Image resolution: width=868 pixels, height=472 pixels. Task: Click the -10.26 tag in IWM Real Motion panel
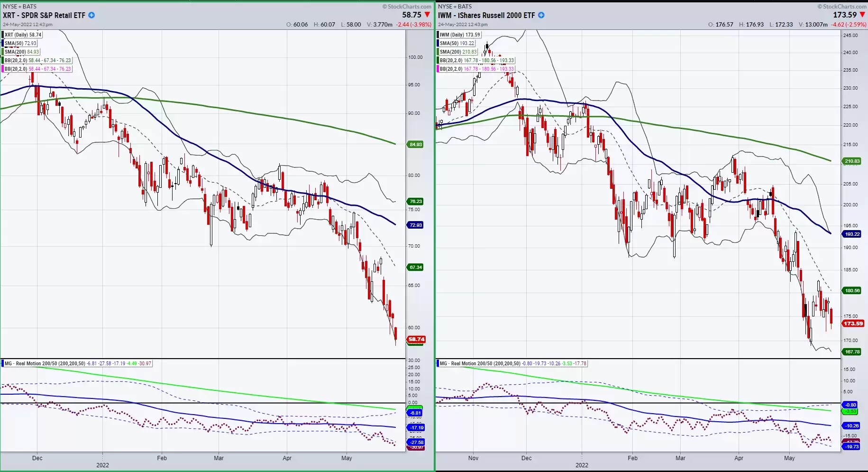(851, 426)
